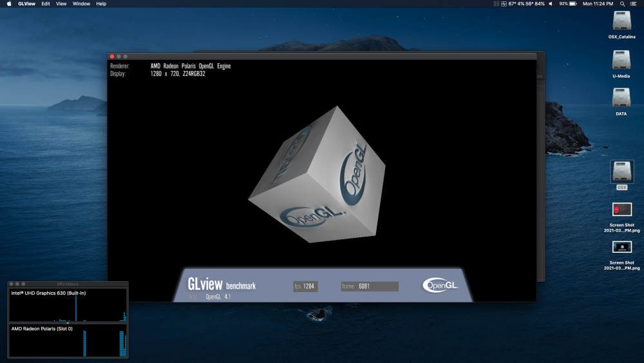This screenshot has width=644, height=363.
Task: Click the frame 6081 field
Action: click(x=370, y=286)
